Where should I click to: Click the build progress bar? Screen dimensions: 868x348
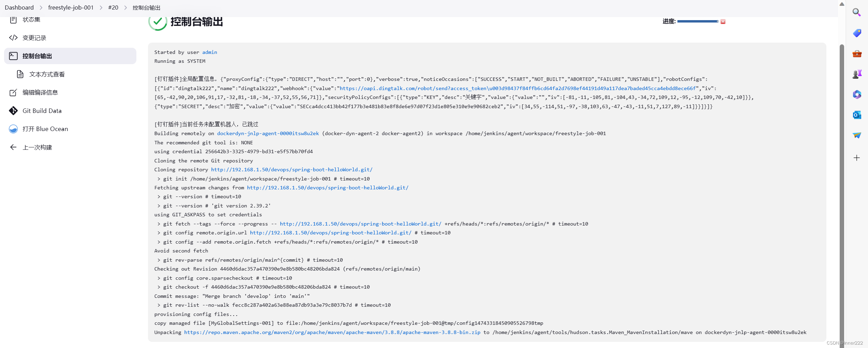[698, 21]
